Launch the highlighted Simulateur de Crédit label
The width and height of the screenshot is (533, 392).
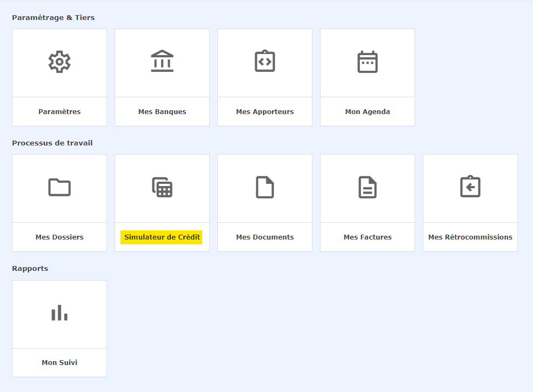pos(162,237)
